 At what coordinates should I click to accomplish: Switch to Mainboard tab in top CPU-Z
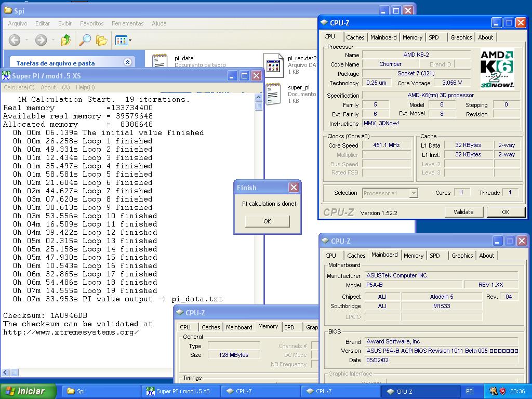coord(383,37)
